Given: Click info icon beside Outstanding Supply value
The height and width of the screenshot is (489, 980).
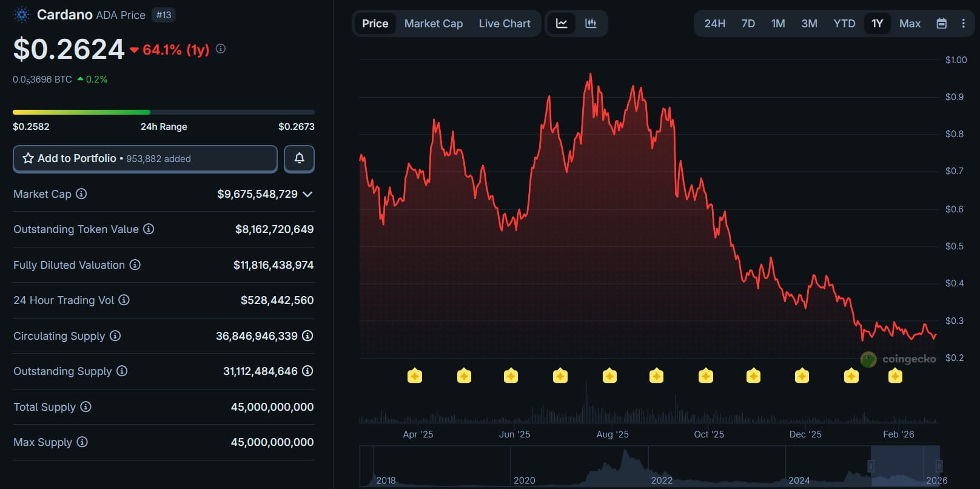Looking at the screenshot, I should [x=307, y=371].
